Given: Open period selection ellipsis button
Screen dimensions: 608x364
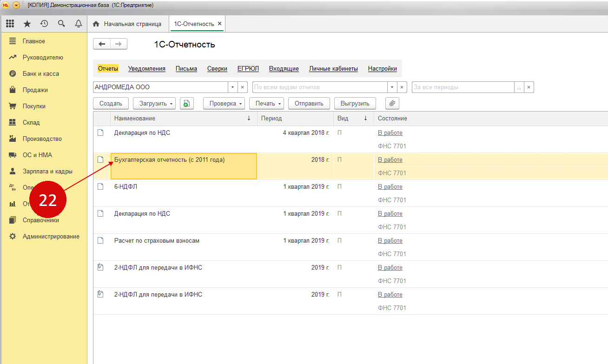Looking at the screenshot, I should click(x=519, y=87).
